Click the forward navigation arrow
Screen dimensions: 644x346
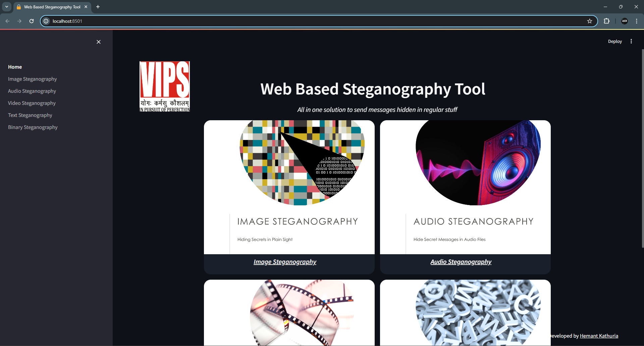tap(19, 21)
